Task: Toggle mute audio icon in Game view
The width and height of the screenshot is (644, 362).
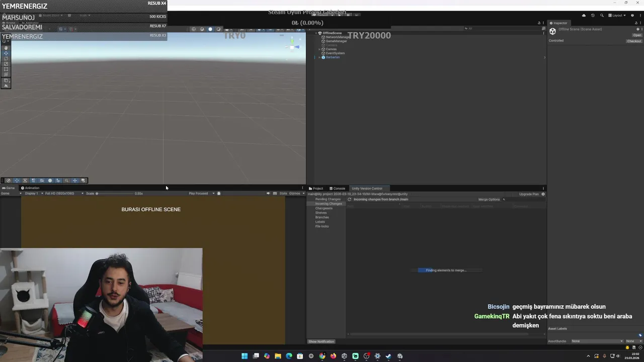Action: coord(268,193)
